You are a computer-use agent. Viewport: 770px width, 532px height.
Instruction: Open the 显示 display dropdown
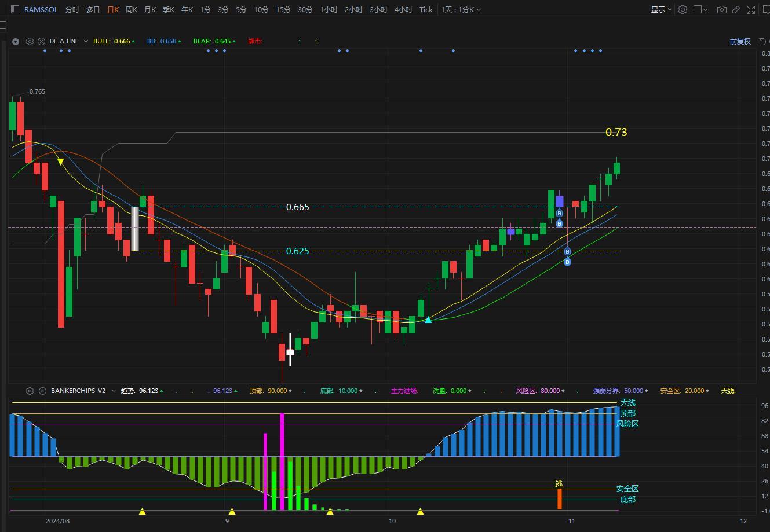pos(661,9)
